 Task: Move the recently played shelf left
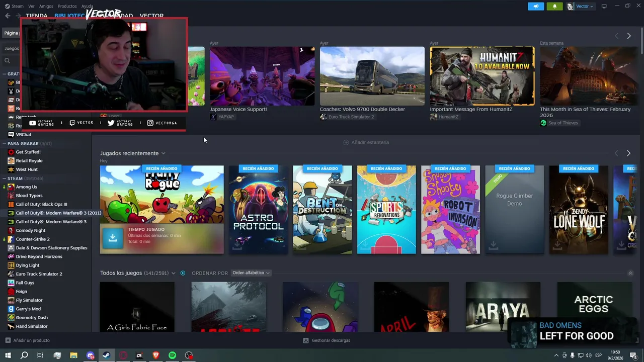616,153
